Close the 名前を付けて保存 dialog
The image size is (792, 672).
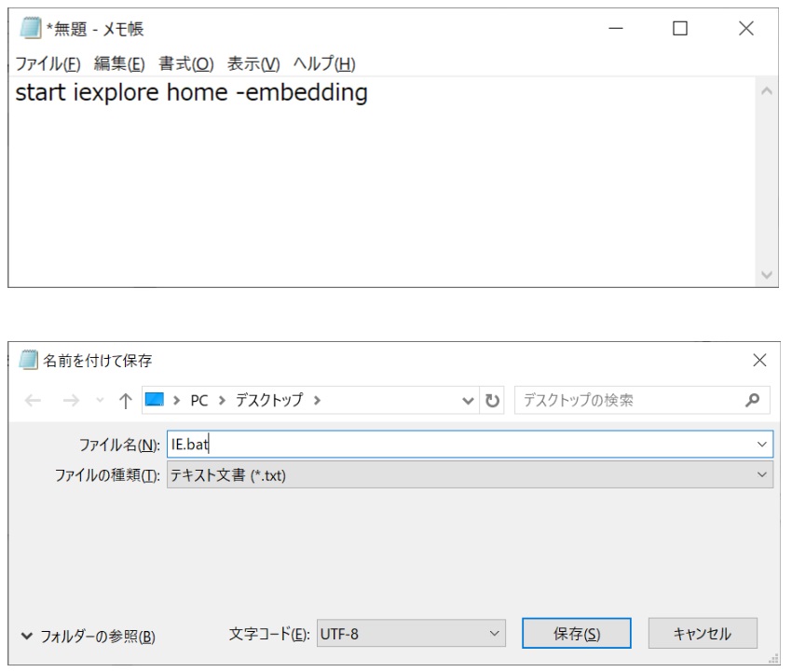[759, 361]
